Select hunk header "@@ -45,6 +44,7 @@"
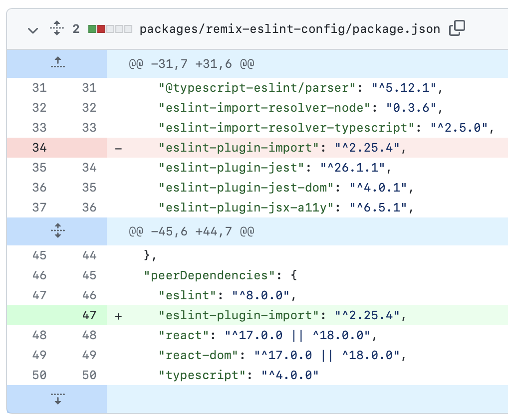Image resolution: width=508 pixels, height=420 pixels. (191, 231)
